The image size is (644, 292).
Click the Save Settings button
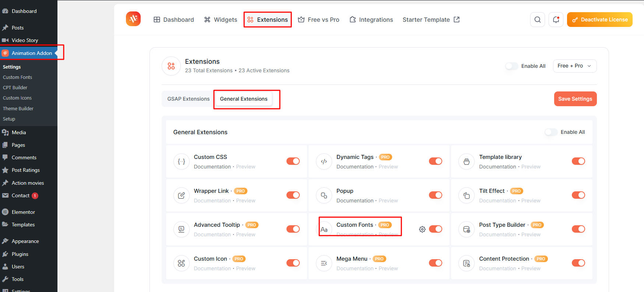(575, 99)
